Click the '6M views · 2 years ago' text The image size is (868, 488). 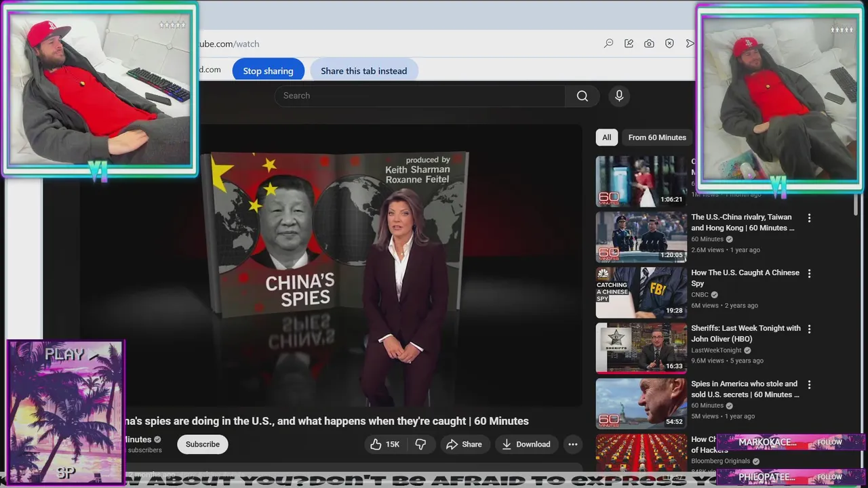click(x=724, y=306)
